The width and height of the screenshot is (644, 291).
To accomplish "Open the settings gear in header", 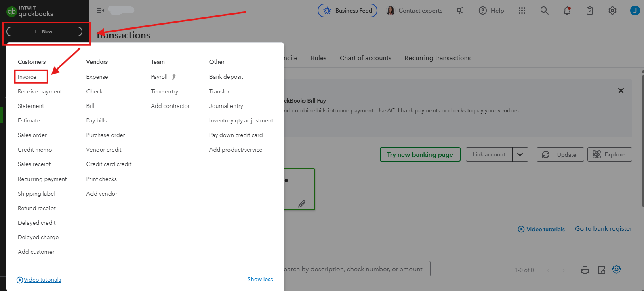I will click(x=612, y=11).
